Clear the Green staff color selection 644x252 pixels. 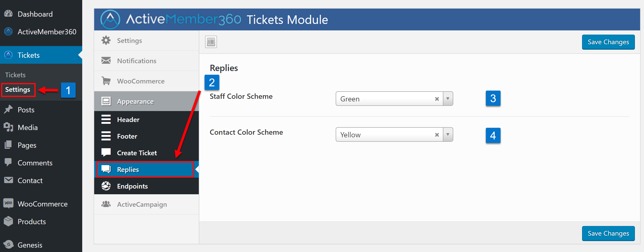tap(437, 99)
